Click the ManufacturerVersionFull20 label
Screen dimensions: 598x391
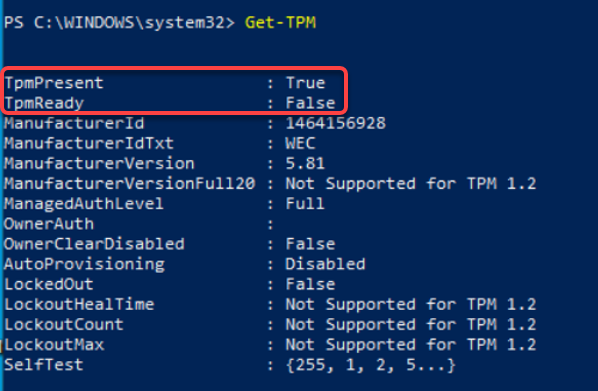pyautogui.click(x=130, y=184)
